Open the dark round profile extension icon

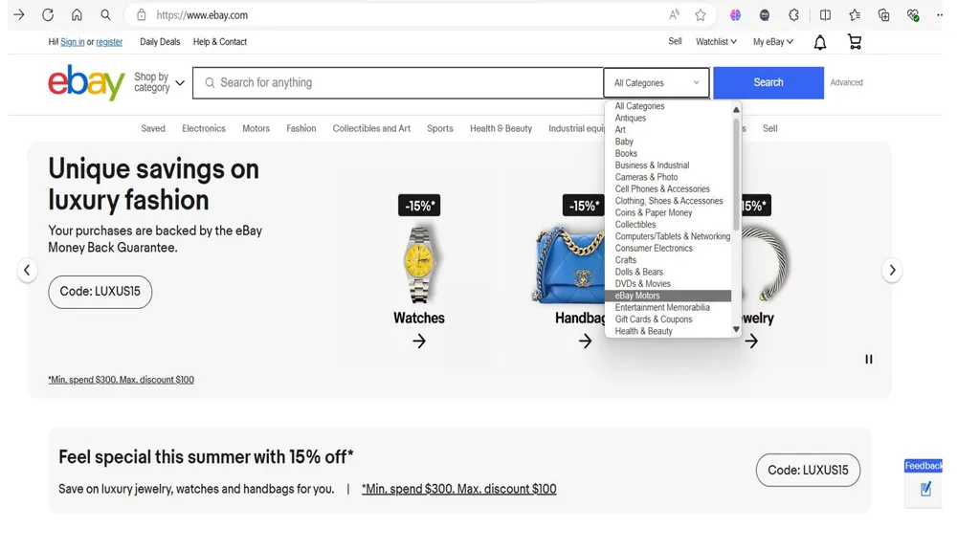[765, 15]
